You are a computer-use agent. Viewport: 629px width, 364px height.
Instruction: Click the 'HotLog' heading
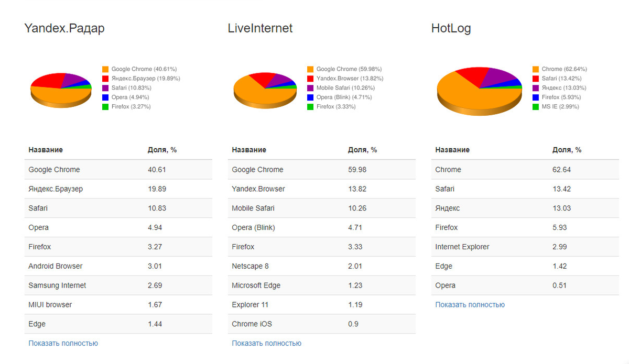pos(451,29)
